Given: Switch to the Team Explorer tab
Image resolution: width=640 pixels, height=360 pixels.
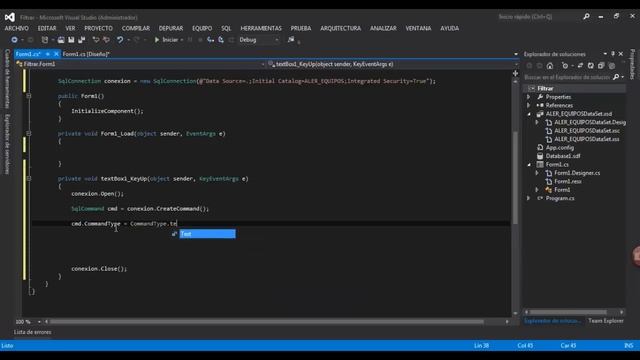Looking at the screenshot, I should point(606,321).
